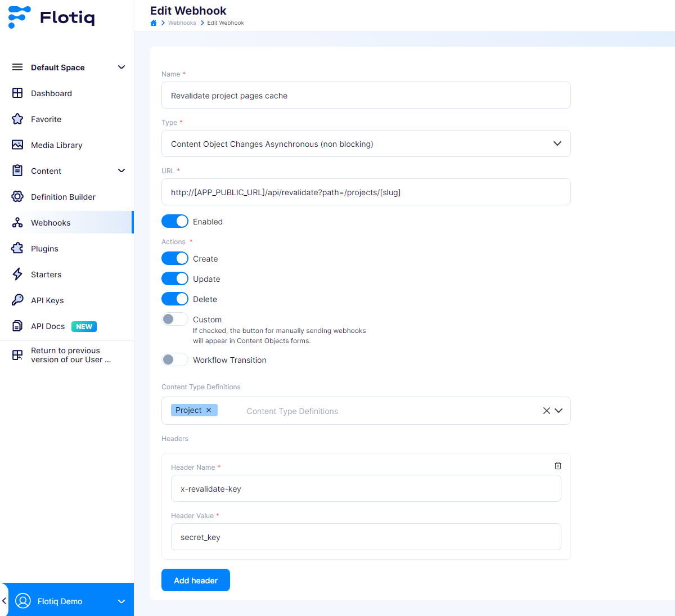This screenshot has width=675, height=616.
Task: Remove the Project tag with its X
Action: 209,410
